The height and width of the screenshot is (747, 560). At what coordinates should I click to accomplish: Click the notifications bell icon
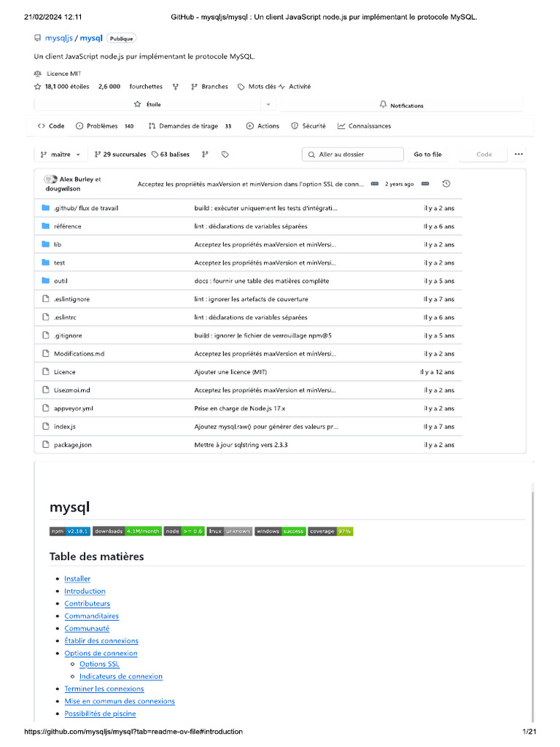[x=383, y=104]
